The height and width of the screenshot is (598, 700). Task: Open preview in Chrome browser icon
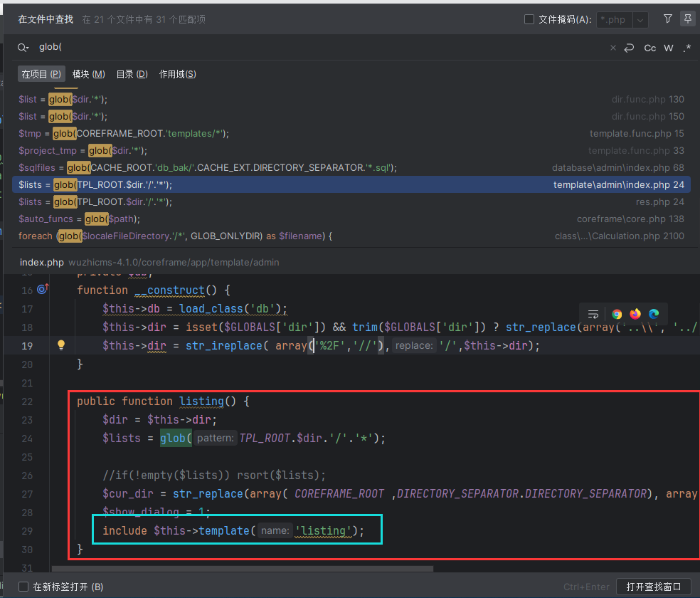pyautogui.click(x=617, y=314)
